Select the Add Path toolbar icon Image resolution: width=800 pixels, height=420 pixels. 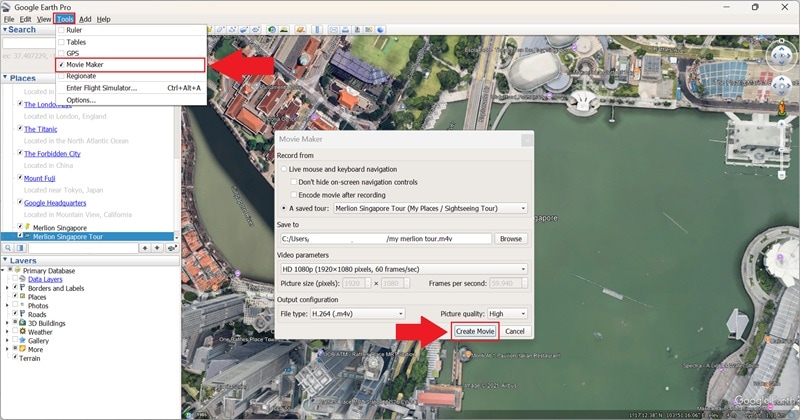232,30
